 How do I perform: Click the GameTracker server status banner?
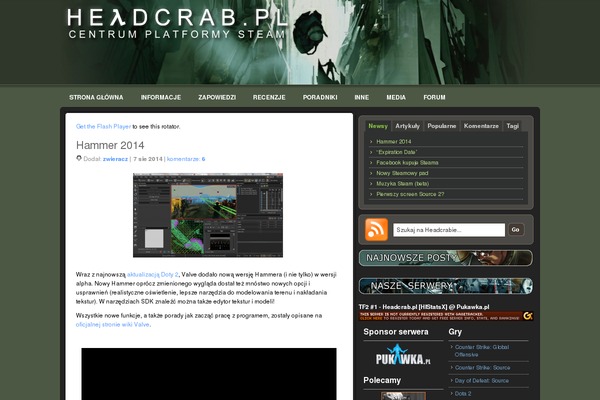pos(445,315)
